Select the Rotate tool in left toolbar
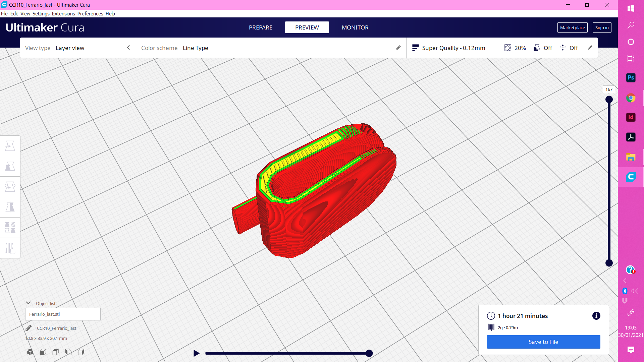The height and width of the screenshot is (362, 644). pos(10,187)
